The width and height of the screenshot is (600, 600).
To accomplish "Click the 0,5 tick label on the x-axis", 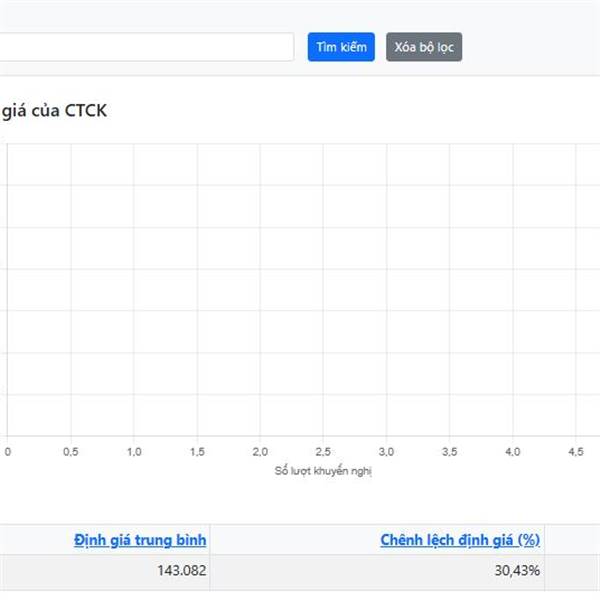I will click(71, 452).
